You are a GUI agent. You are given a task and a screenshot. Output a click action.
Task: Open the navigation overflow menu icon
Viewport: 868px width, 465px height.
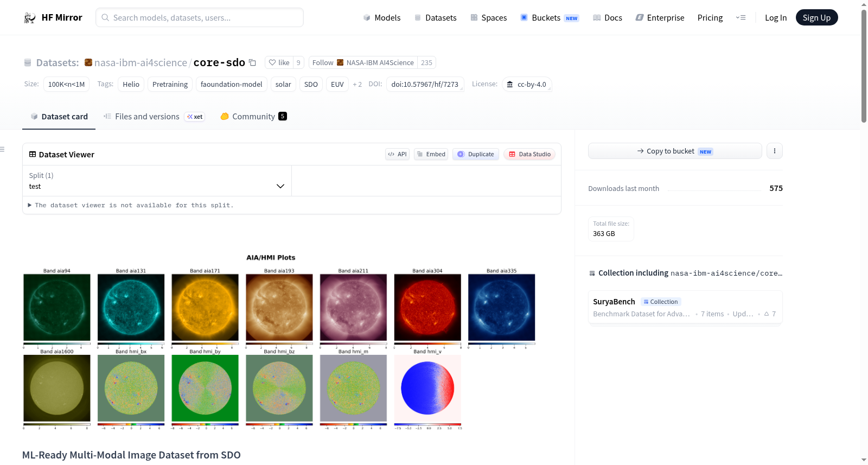click(x=741, y=17)
